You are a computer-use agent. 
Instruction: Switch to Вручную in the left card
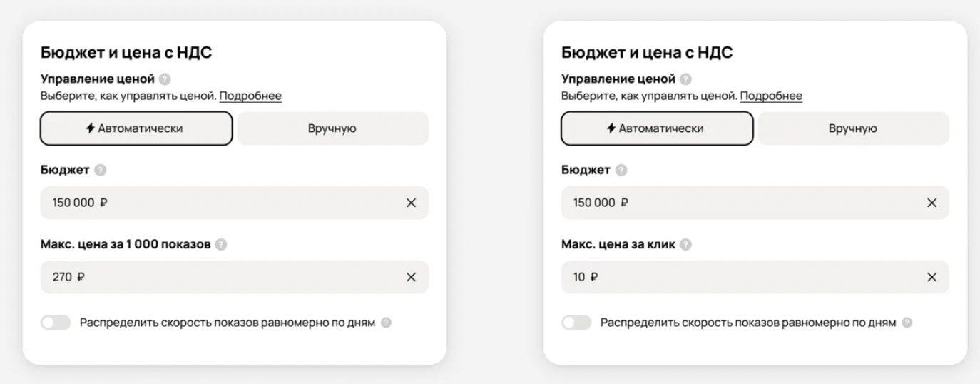332,128
